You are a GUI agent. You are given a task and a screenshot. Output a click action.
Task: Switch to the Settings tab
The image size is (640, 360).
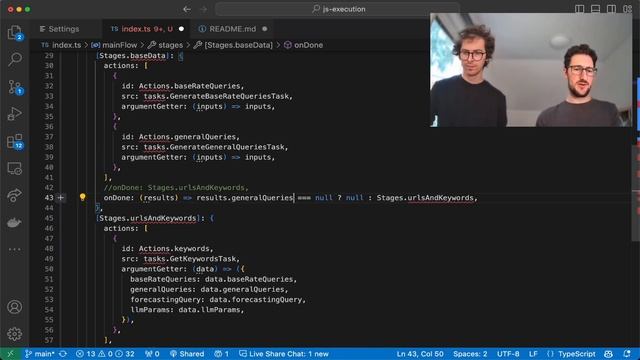[60, 29]
